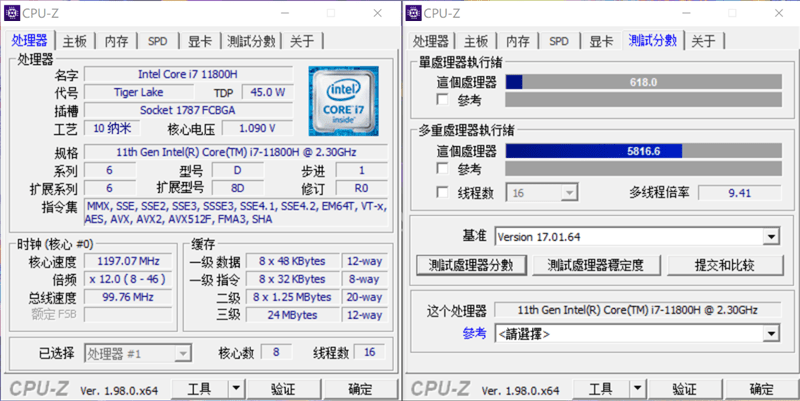
Task: Switch to 关于 tab in left window
Action: [302, 41]
